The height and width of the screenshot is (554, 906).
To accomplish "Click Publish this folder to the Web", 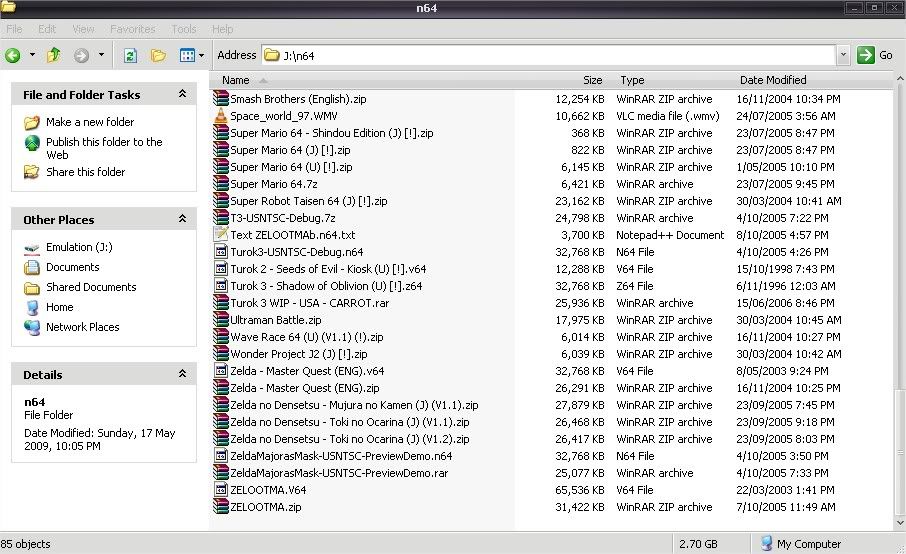I will click(104, 148).
